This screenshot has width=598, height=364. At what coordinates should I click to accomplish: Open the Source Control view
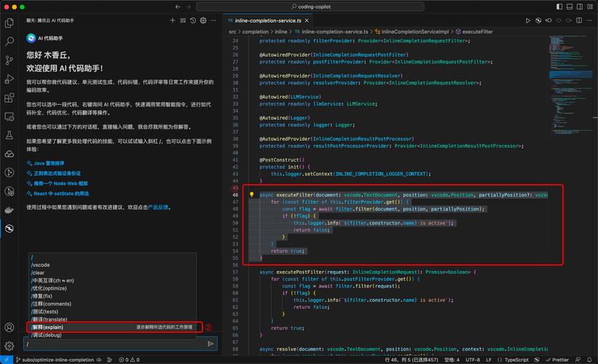(x=9, y=60)
